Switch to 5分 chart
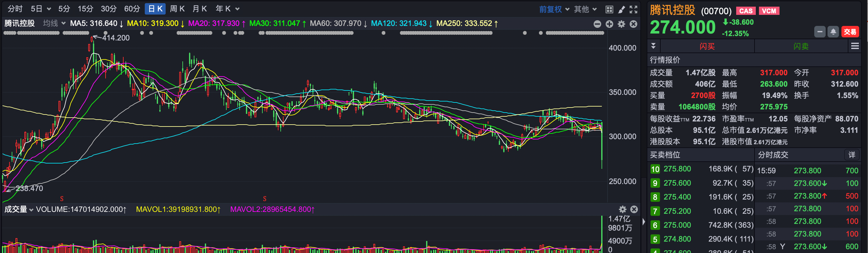868x253 pixels. click(x=64, y=9)
